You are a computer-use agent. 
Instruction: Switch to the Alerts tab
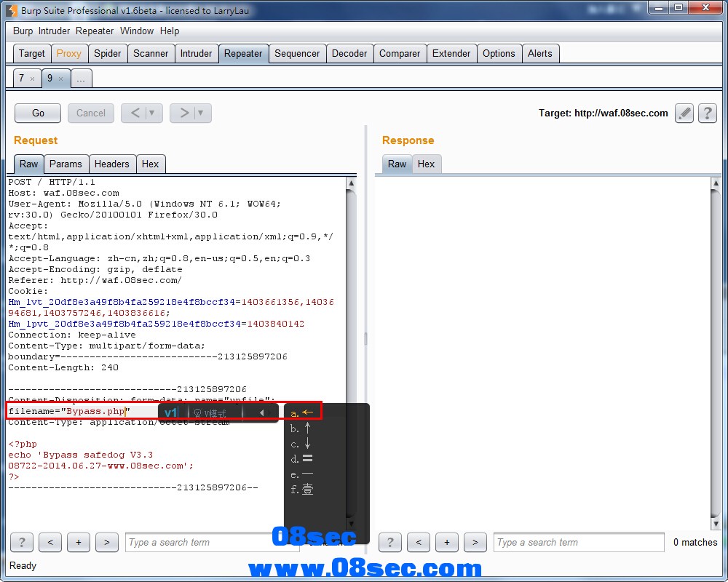(x=540, y=53)
